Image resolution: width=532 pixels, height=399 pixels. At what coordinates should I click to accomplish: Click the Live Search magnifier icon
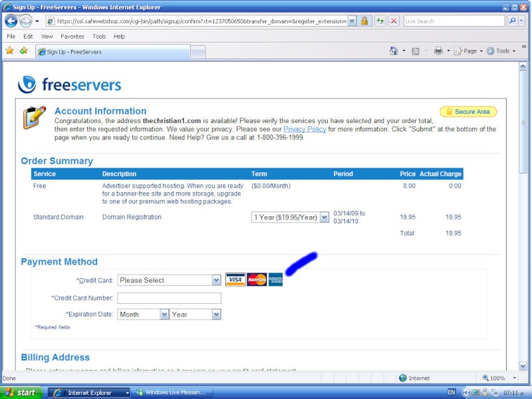(512, 21)
